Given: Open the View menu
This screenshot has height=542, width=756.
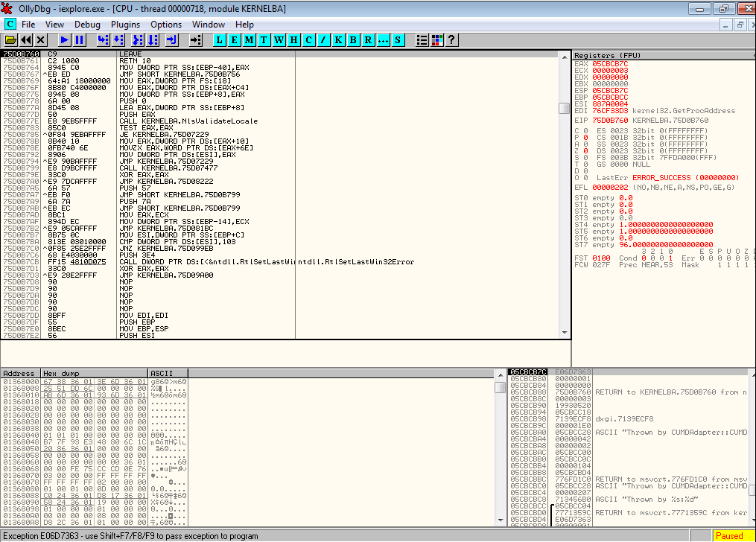Looking at the screenshot, I should coord(54,25).
